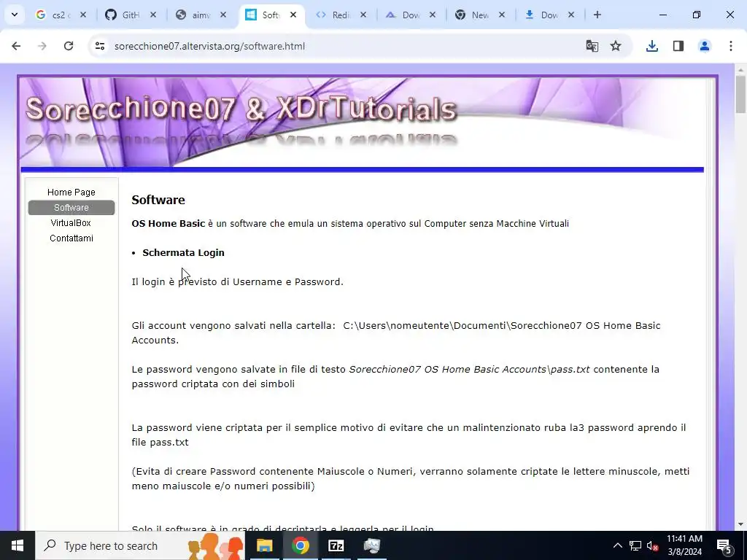Click the Schermata Login heading

183,252
